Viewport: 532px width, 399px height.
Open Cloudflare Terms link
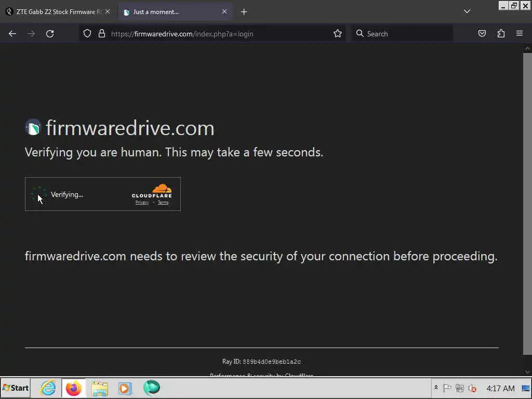tap(163, 203)
